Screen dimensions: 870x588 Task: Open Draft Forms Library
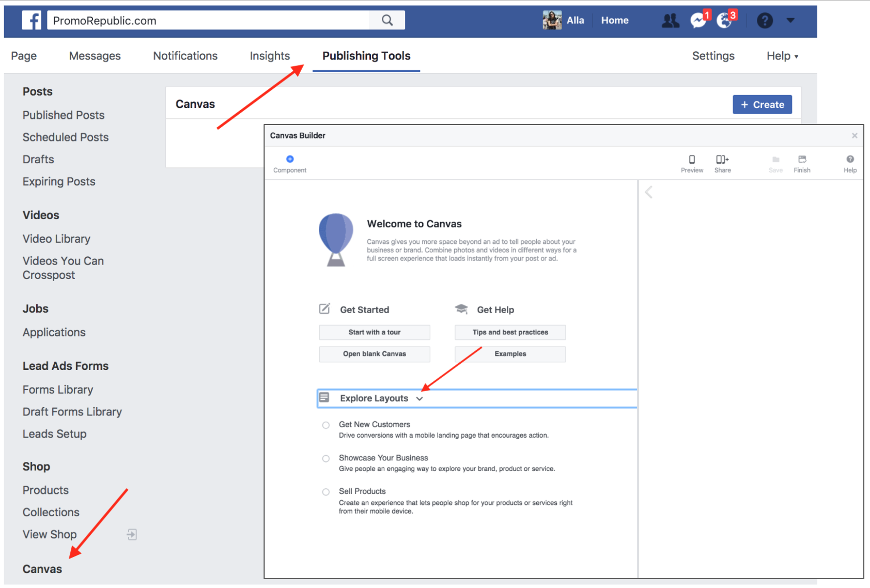click(72, 412)
